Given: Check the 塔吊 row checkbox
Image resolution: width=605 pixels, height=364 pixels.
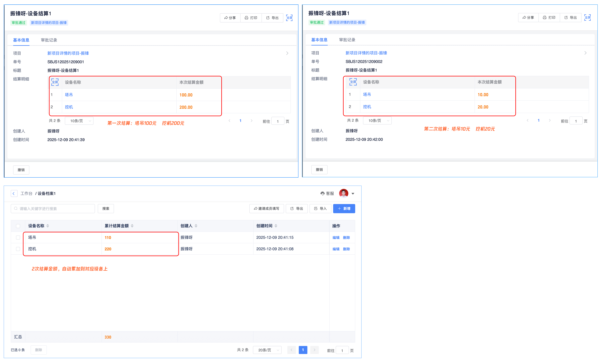Looking at the screenshot, I should tap(18, 237).
